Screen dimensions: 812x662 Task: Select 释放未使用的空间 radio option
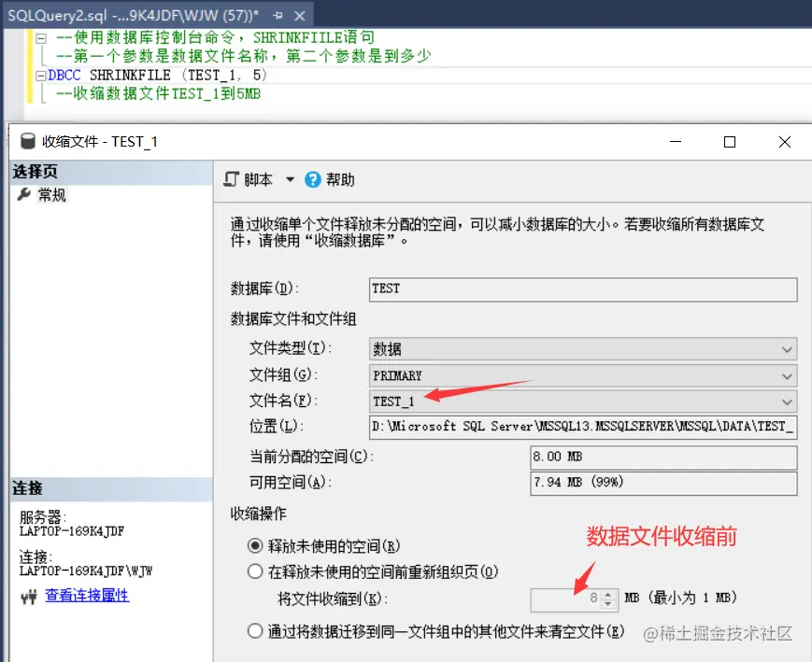[255, 545]
